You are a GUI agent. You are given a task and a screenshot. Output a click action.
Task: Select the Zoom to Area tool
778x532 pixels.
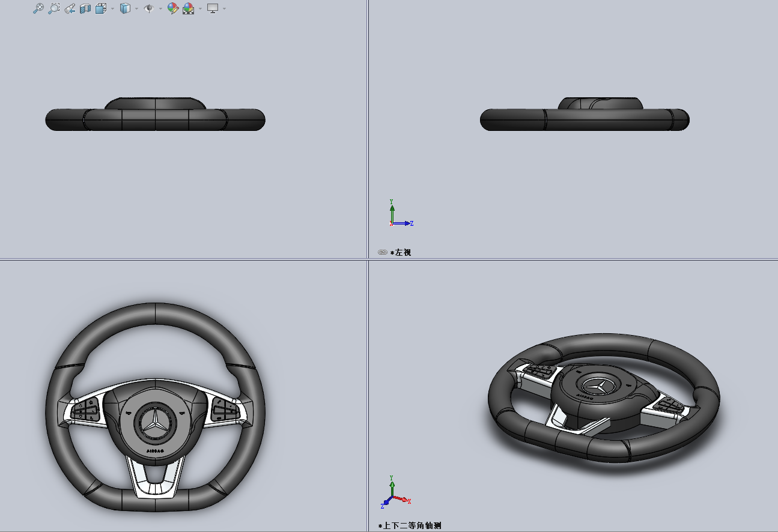point(53,8)
